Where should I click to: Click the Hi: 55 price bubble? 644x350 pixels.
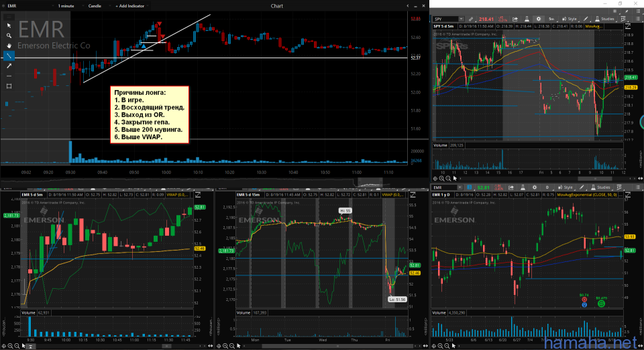click(345, 210)
